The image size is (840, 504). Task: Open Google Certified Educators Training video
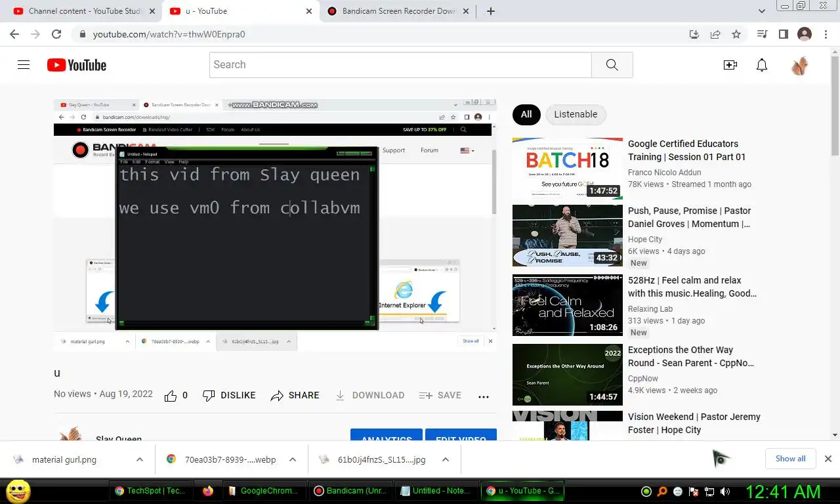point(687,150)
